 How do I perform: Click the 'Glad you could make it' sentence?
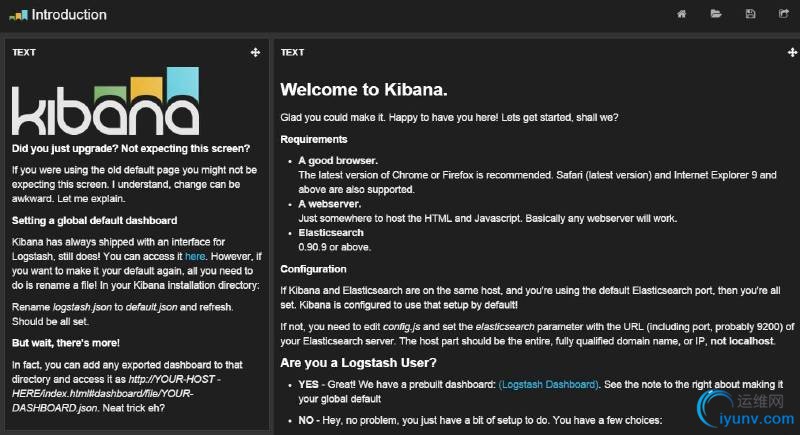[x=449, y=117]
